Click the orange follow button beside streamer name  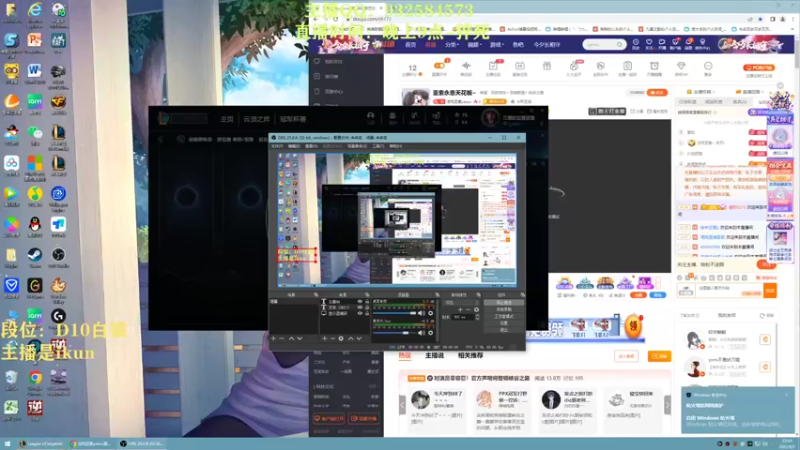[657, 92]
